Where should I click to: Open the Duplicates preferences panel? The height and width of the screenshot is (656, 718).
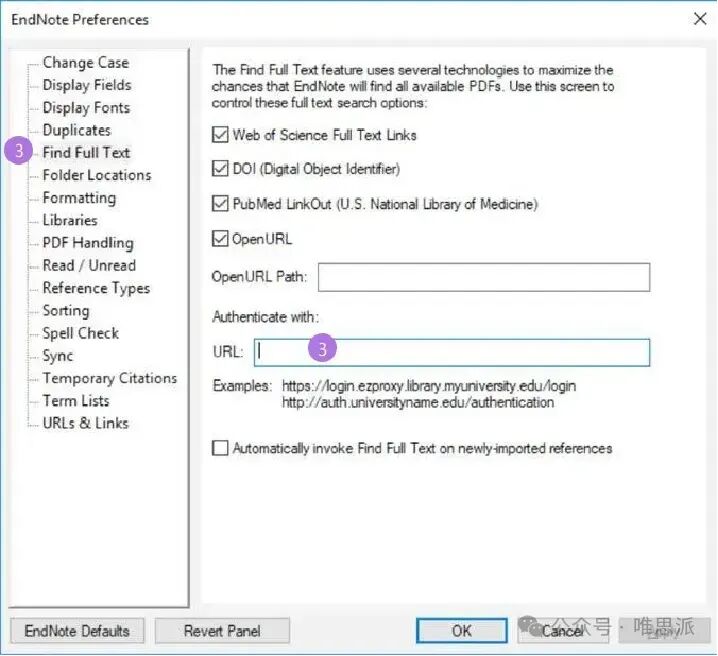tap(77, 130)
